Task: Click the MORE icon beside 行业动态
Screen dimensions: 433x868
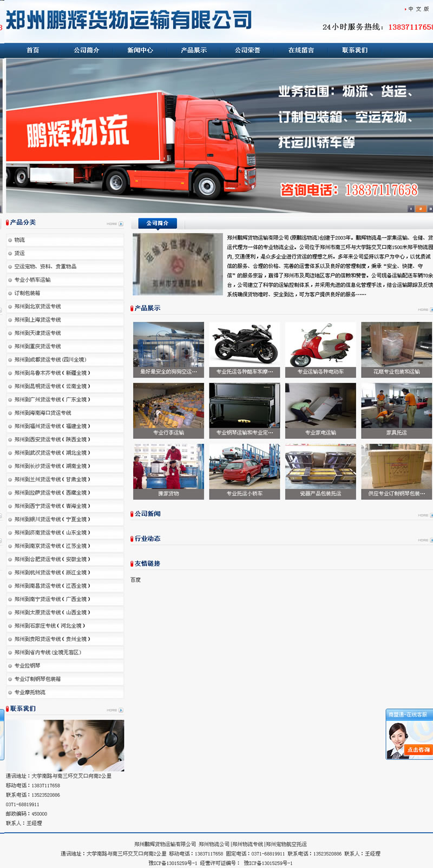Action: pyautogui.click(x=423, y=540)
